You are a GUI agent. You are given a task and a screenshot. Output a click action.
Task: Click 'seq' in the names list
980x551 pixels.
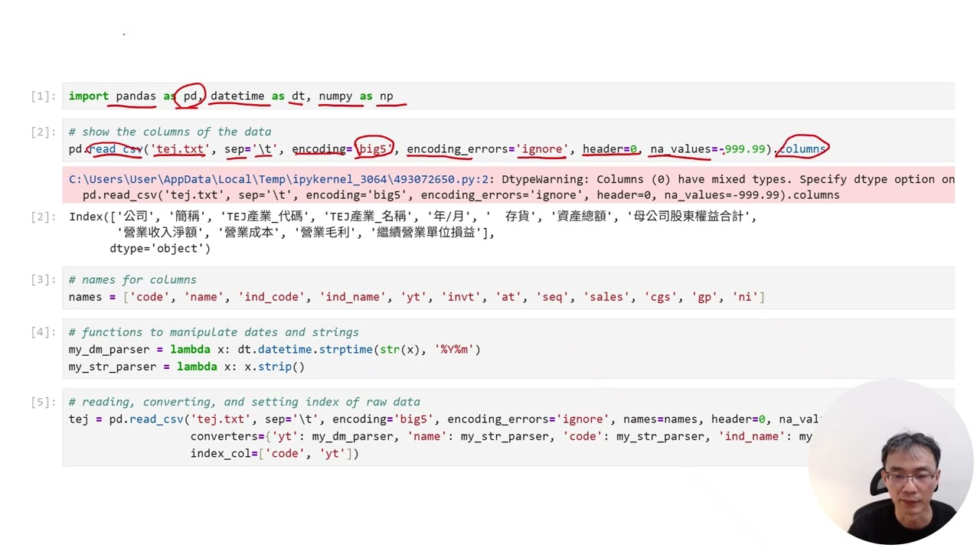coord(552,297)
